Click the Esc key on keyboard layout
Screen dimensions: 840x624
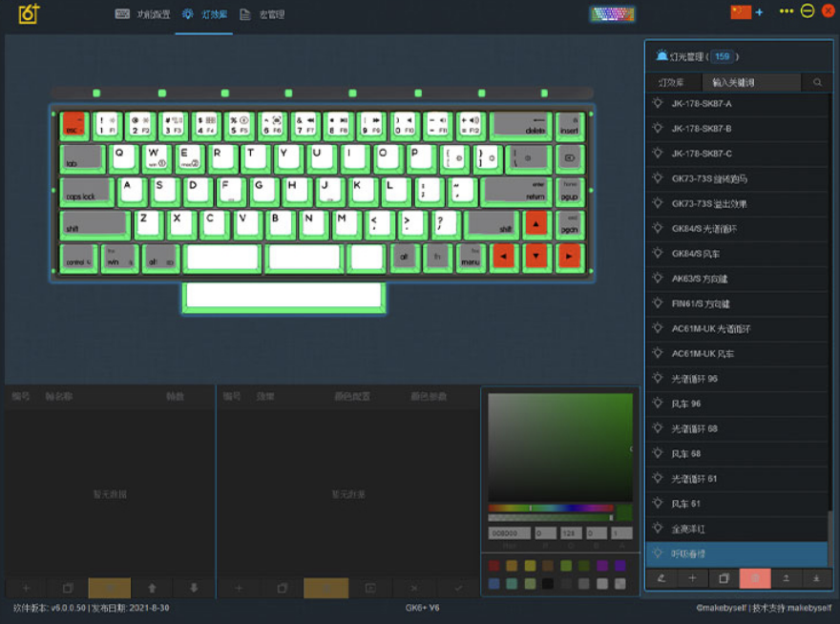tap(74, 125)
